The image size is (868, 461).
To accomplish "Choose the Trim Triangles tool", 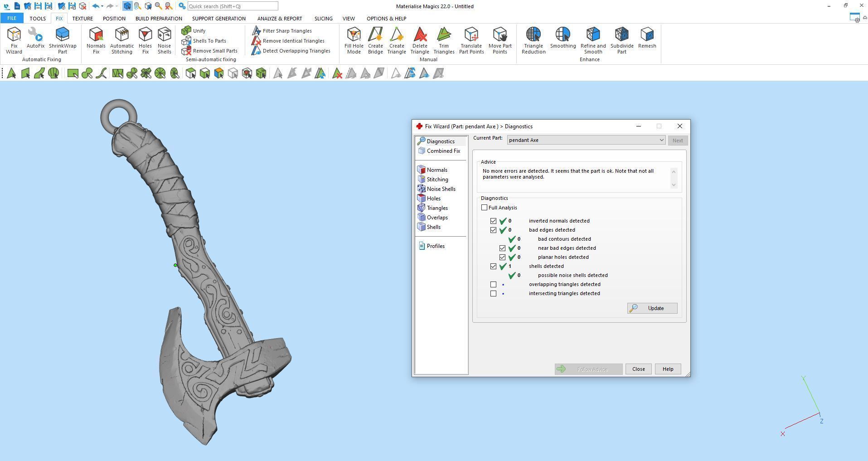I will (x=444, y=40).
